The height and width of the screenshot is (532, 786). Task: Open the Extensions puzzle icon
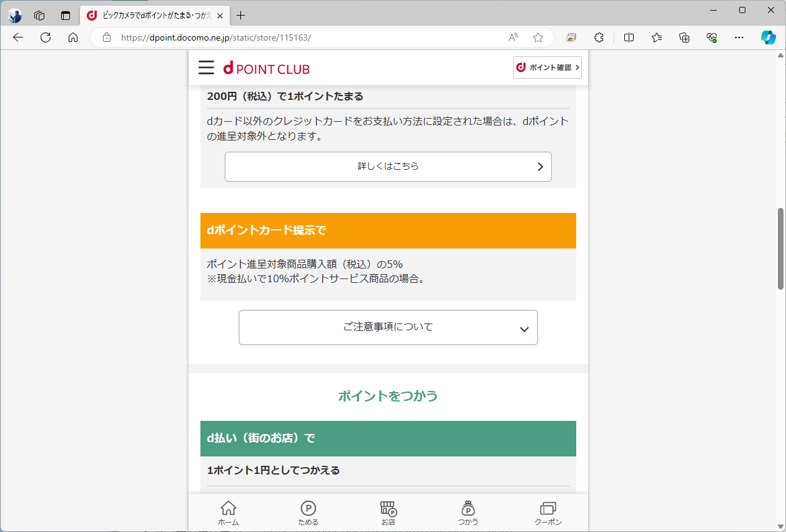(x=599, y=37)
